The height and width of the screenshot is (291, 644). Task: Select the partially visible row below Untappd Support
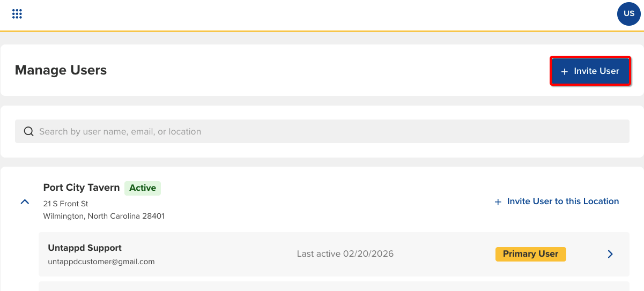click(x=334, y=286)
